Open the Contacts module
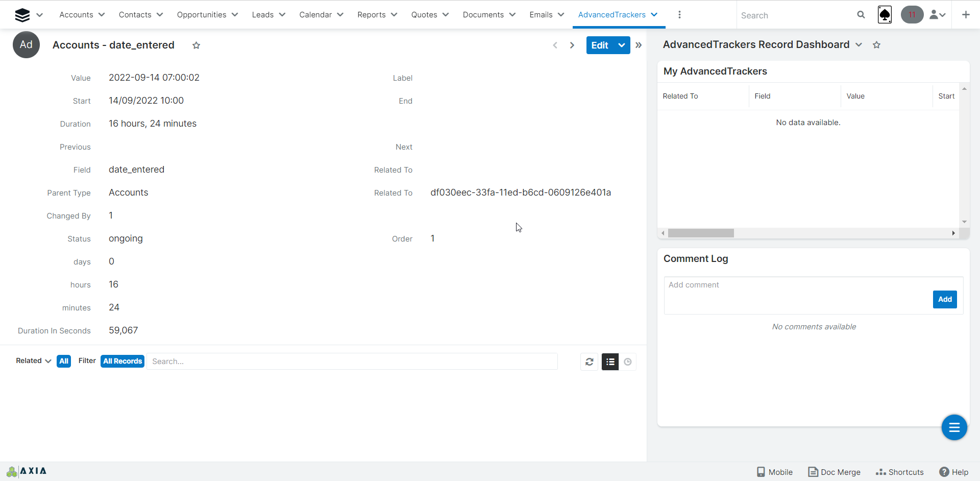 point(135,15)
